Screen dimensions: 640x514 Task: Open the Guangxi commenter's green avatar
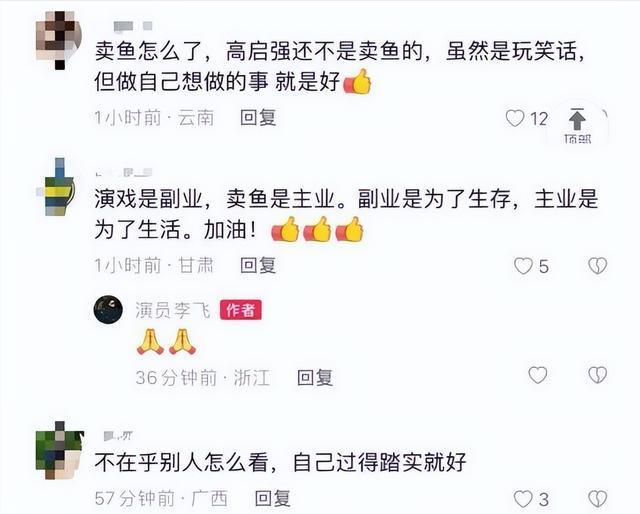pyautogui.click(x=60, y=450)
